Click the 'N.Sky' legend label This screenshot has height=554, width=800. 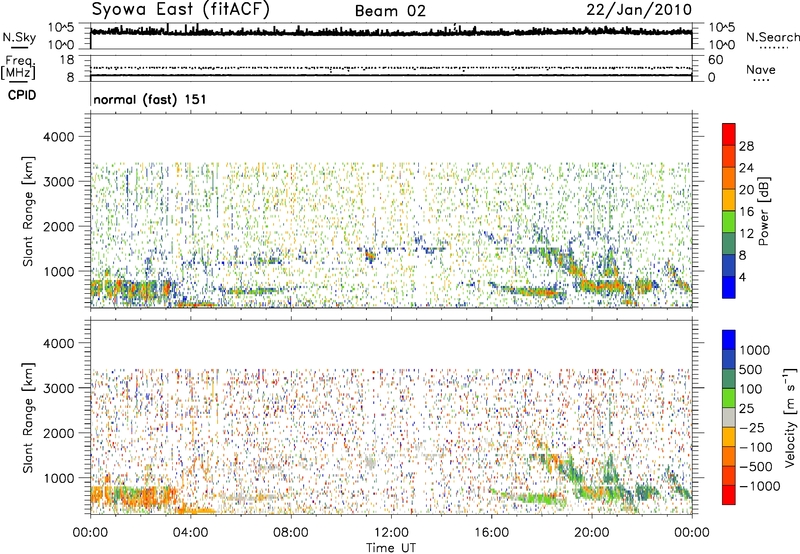coord(19,37)
